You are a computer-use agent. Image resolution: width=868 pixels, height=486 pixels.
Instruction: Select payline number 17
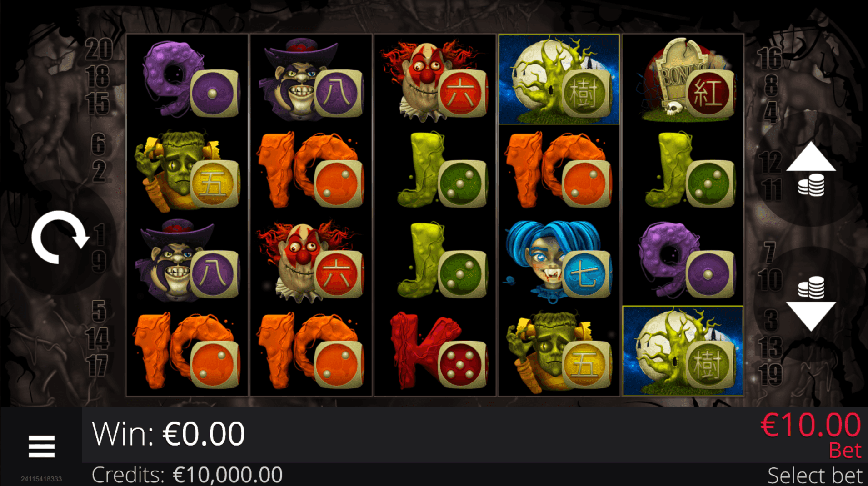[x=98, y=366]
